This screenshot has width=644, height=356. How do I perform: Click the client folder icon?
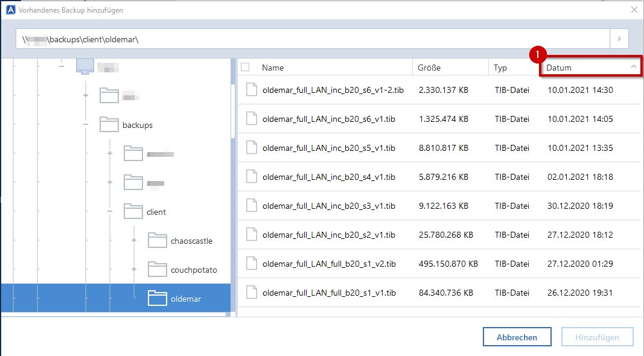point(133,212)
